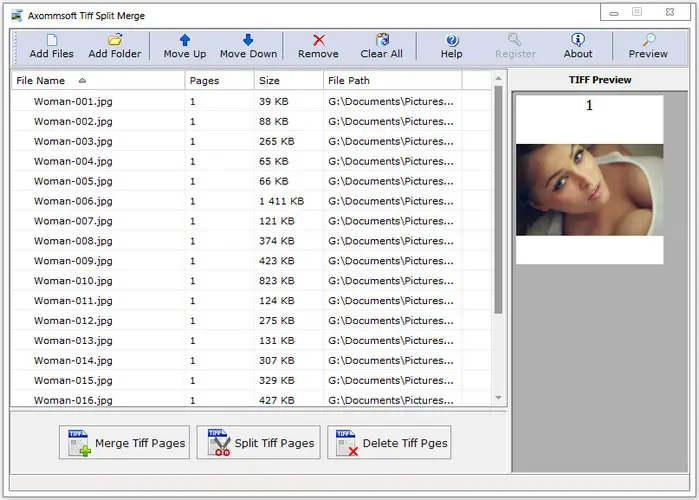This screenshot has height=500, width=699.
Task: Click the Split Tiff Pages button
Action: [261, 443]
